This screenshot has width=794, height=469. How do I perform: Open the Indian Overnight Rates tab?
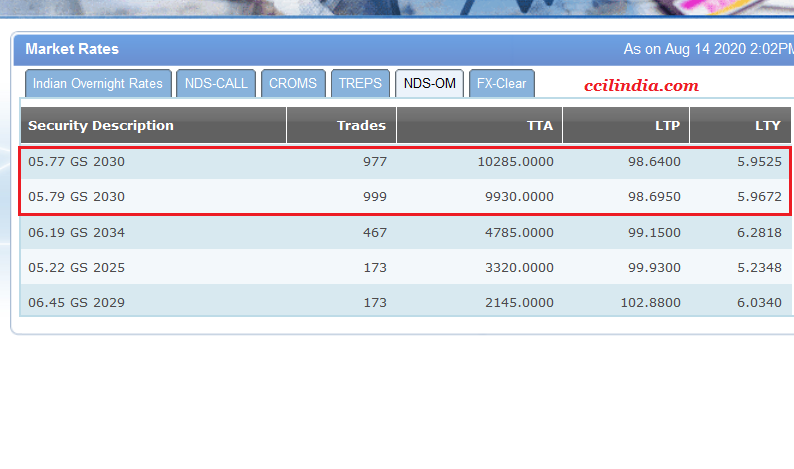[98, 83]
